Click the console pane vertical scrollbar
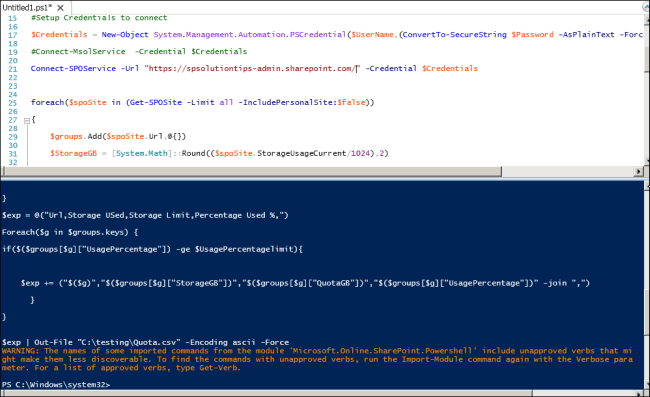650x397 pixels. (x=647, y=286)
